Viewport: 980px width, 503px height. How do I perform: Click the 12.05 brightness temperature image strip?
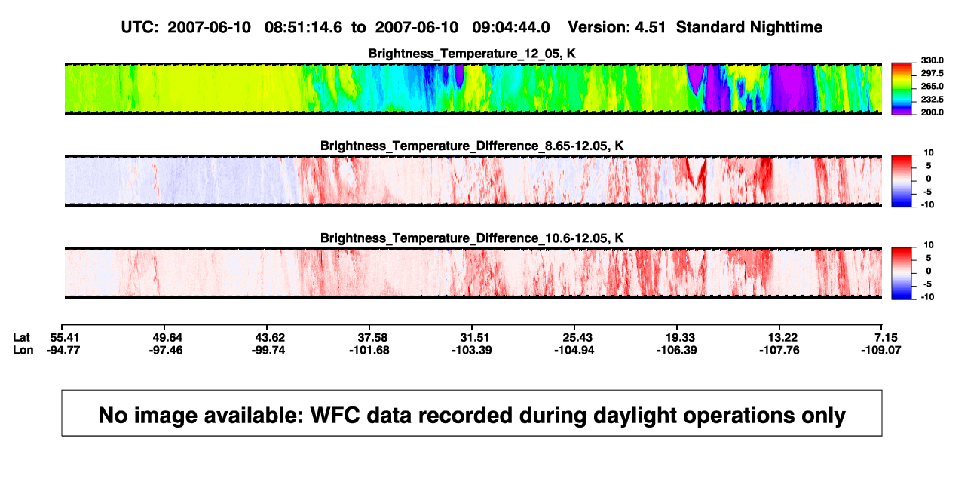(472, 89)
